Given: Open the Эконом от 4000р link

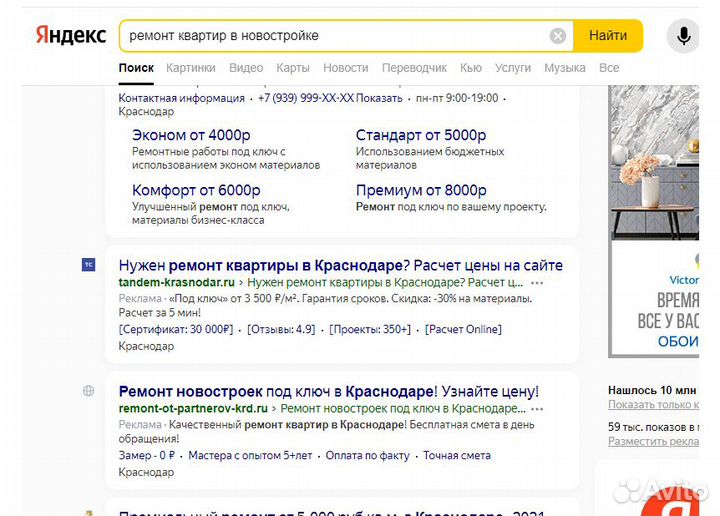Looking at the screenshot, I should pyautogui.click(x=191, y=135).
